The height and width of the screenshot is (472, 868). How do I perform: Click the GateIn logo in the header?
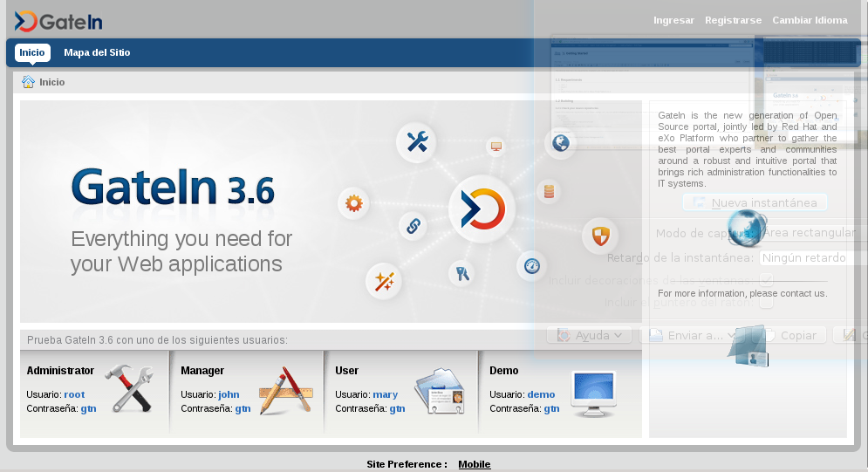[58, 22]
